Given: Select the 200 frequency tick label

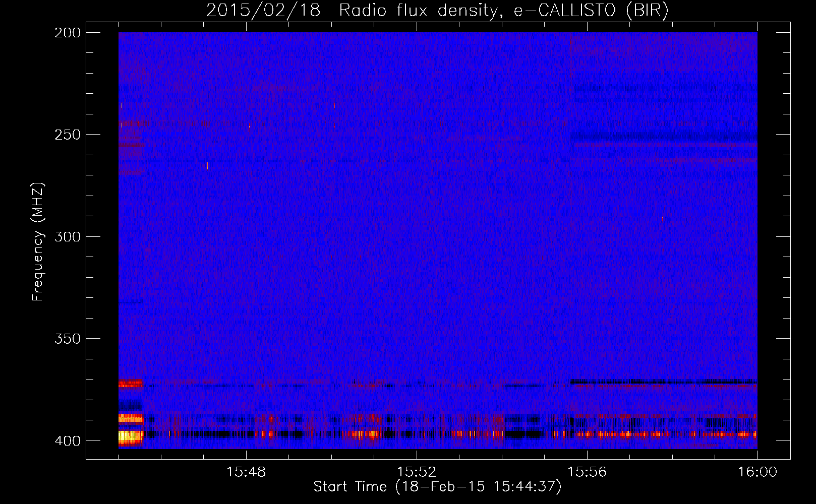Looking at the screenshot, I should (x=68, y=33).
